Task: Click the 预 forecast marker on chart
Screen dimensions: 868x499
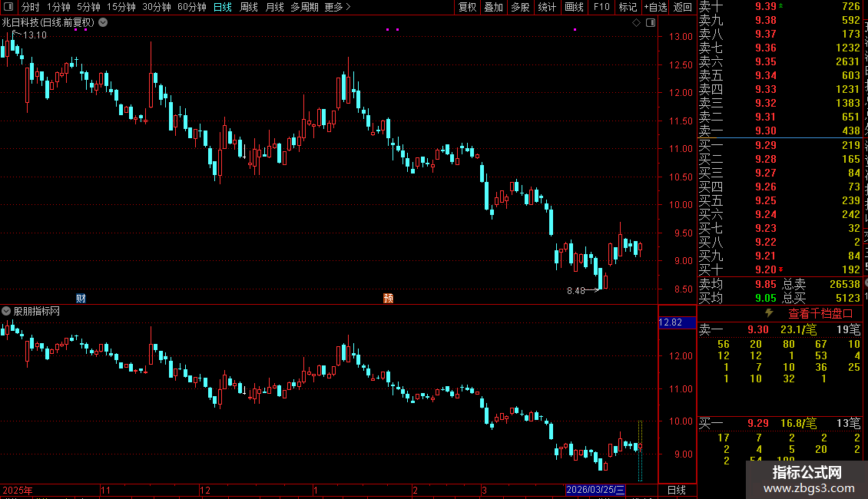Action: [388, 298]
